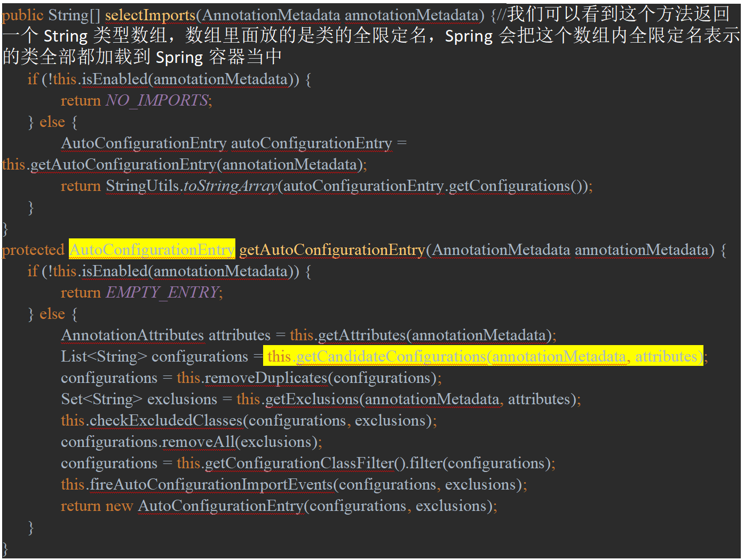Click the AutoConfigurationEntry constructor call after new
This screenshot has height=560, width=744.
click(221, 506)
